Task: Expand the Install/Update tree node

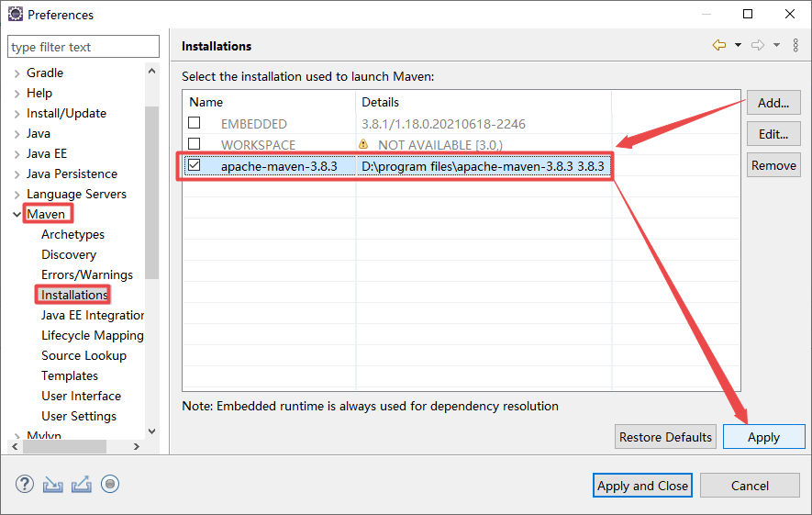Action: click(x=17, y=114)
